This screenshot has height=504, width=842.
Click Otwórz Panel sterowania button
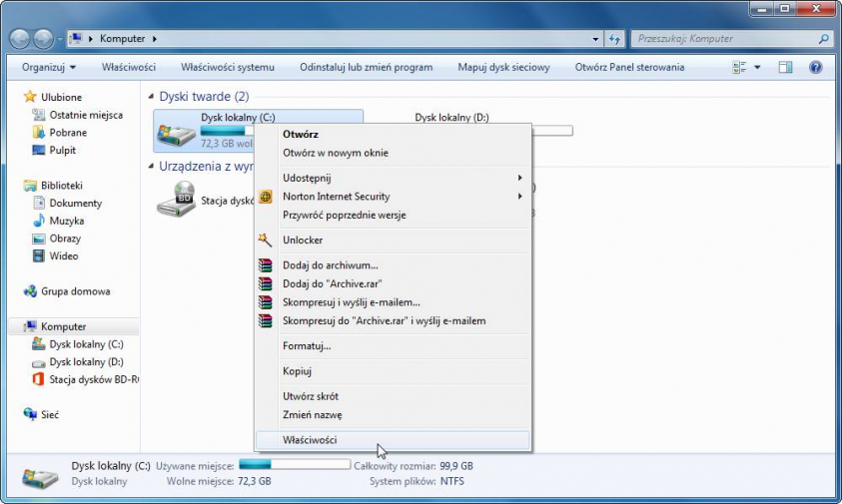point(629,67)
